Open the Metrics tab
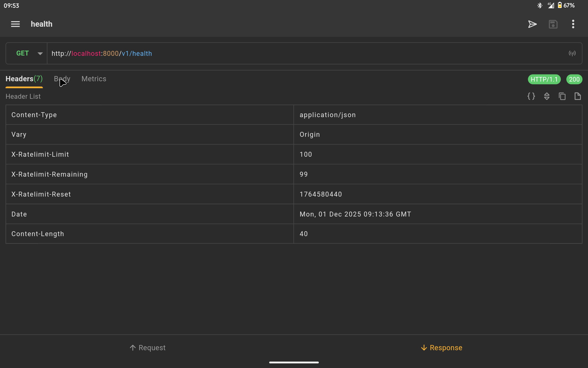588x368 pixels. click(x=94, y=79)
